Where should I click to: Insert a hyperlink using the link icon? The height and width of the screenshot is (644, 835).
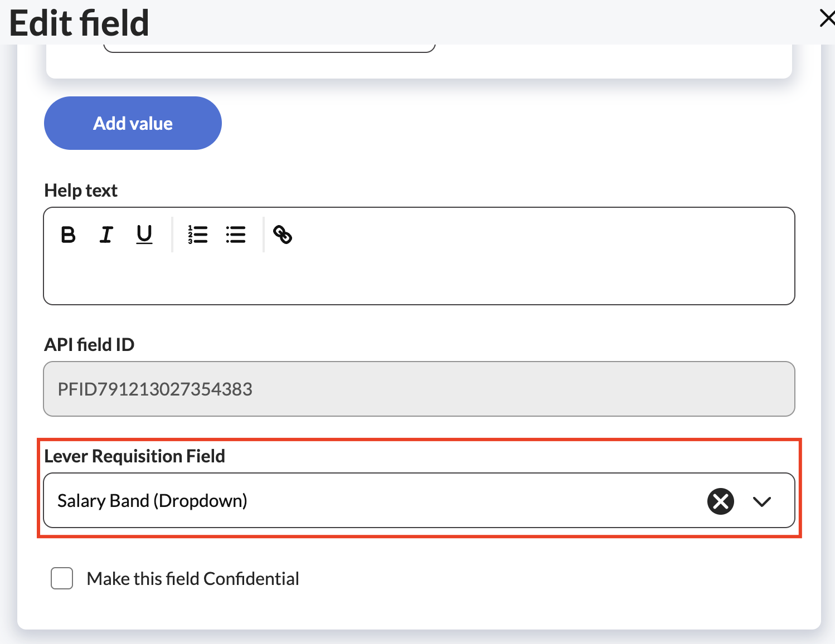pyautogui.click(x=283, y=235)
